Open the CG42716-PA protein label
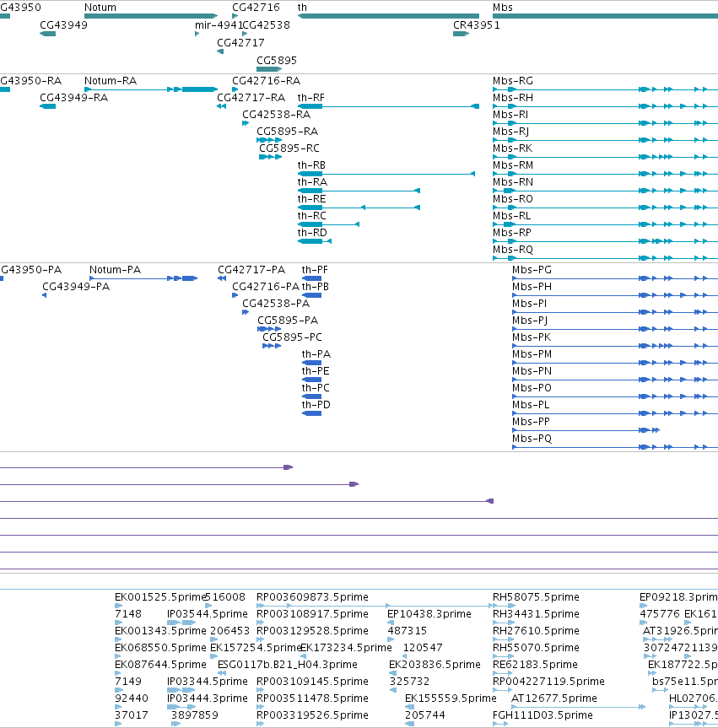 tap(266, 287)
